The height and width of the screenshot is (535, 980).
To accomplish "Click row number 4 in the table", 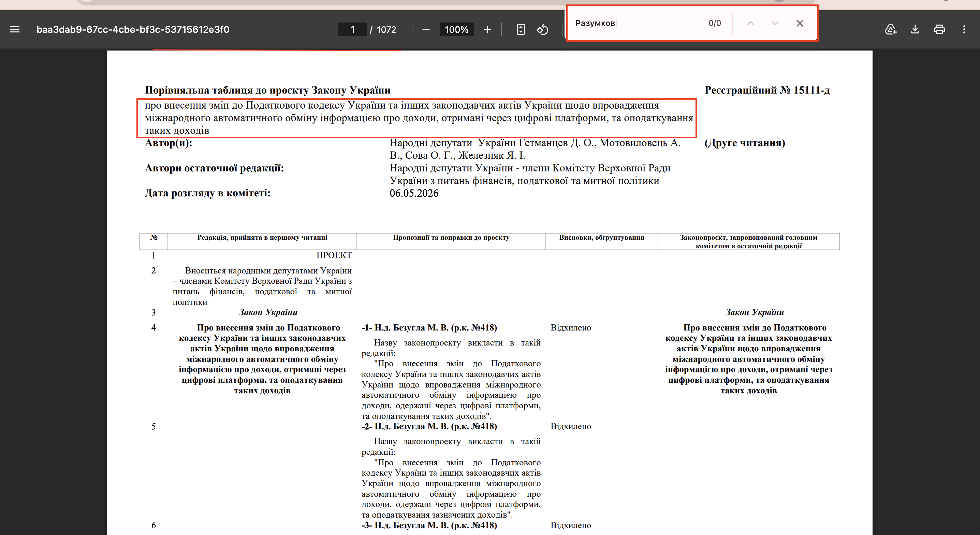I will (154, 327).
